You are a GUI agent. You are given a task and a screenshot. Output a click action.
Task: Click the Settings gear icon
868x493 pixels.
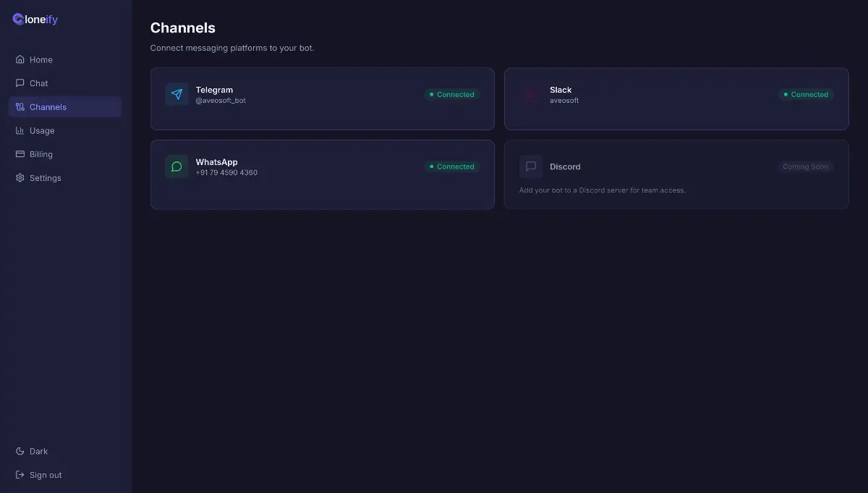pos(20,178)
